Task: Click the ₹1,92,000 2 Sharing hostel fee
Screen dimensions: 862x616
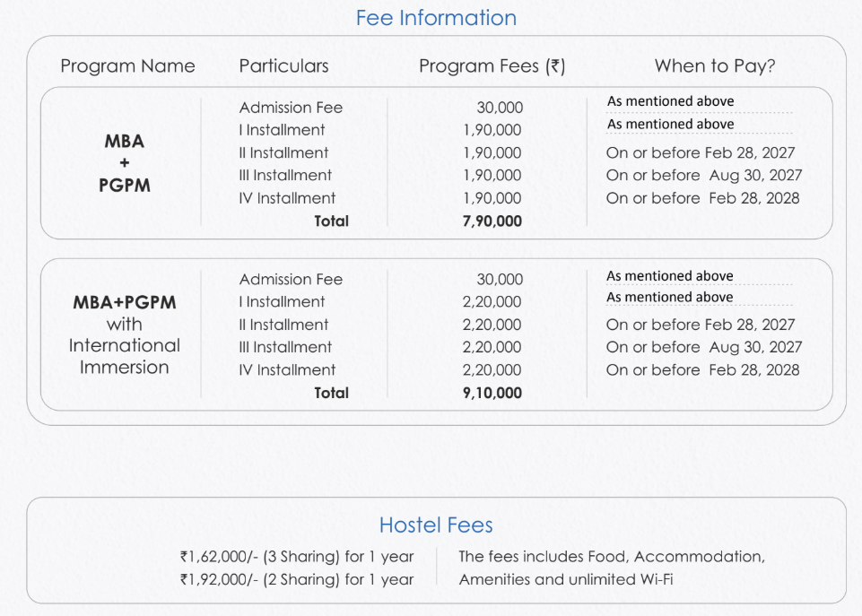Action: [297, 579]
